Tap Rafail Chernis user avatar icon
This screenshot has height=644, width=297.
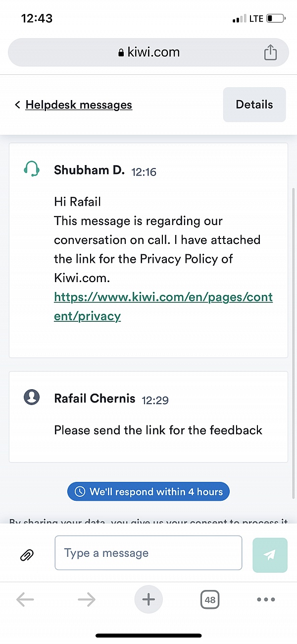click(x=32, y=397)
